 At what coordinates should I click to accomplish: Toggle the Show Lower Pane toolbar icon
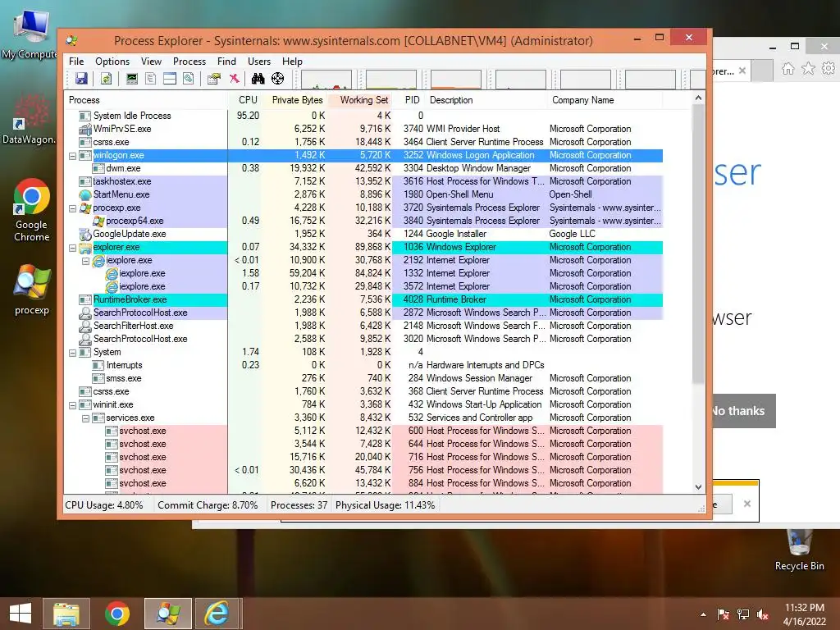(x=170, y=79)
